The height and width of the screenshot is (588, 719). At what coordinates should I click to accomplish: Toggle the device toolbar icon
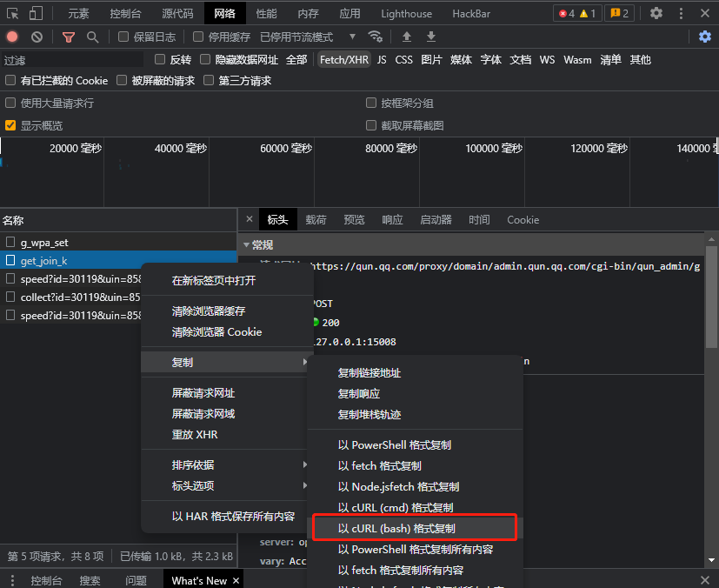pos(36,13)
